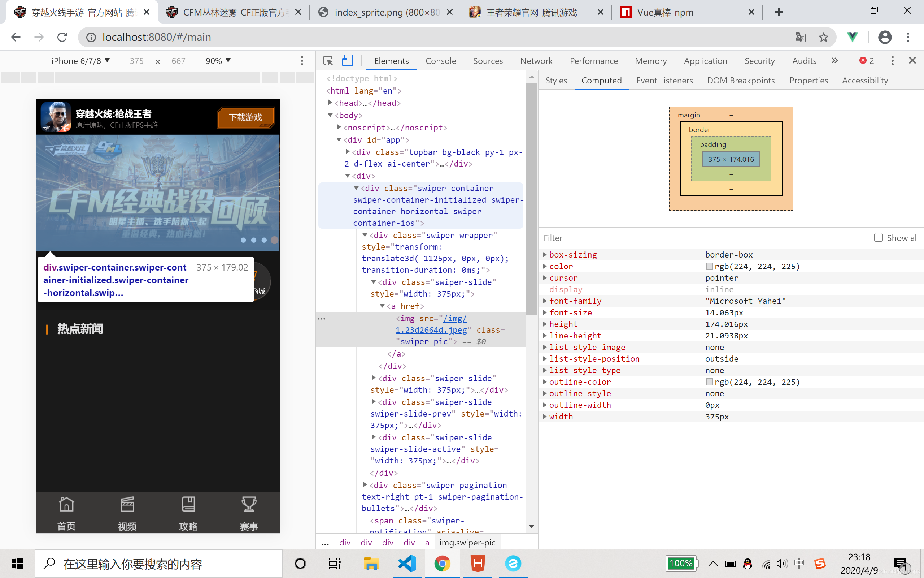Select the a breadcrumb item
This screenshot has height=578, width=924.
(x=427, y=543)
